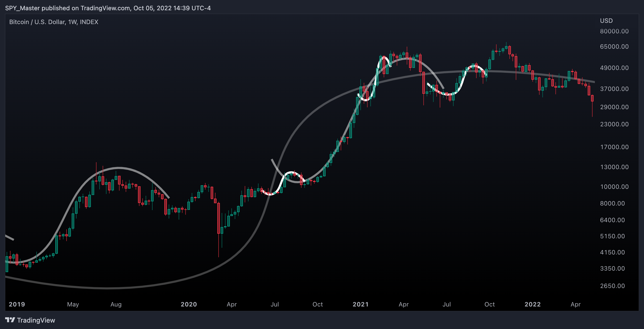Click the Aug time axis label
644x329 pixels.
click(x=116, y=305)
